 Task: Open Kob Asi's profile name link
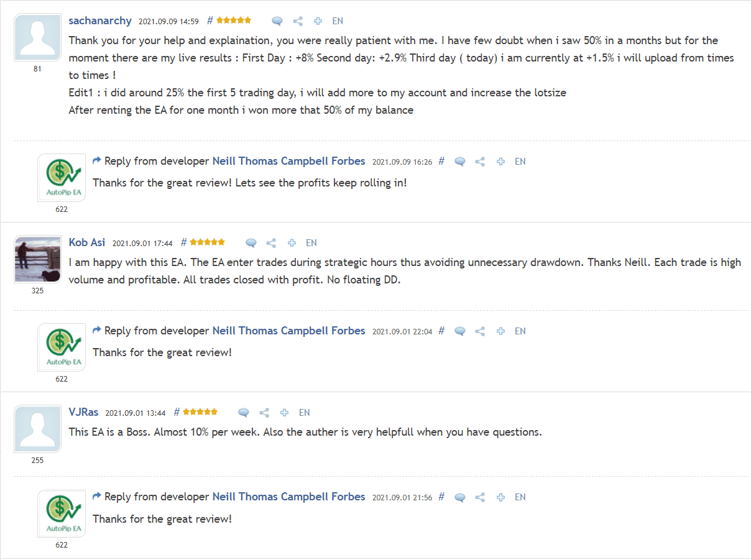pos(87,242)
